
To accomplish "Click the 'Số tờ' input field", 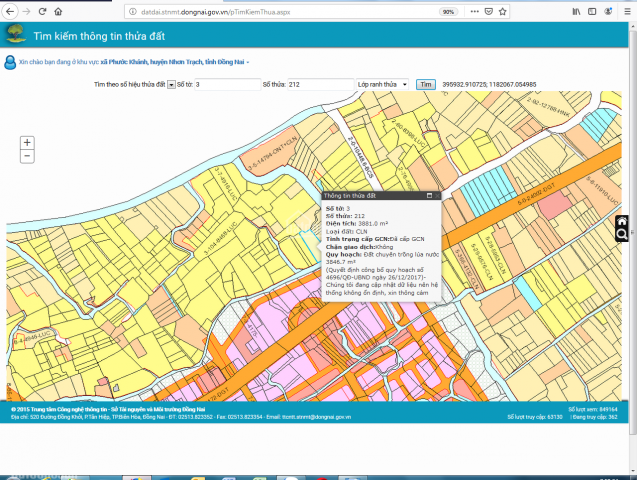I will point(227,85).
